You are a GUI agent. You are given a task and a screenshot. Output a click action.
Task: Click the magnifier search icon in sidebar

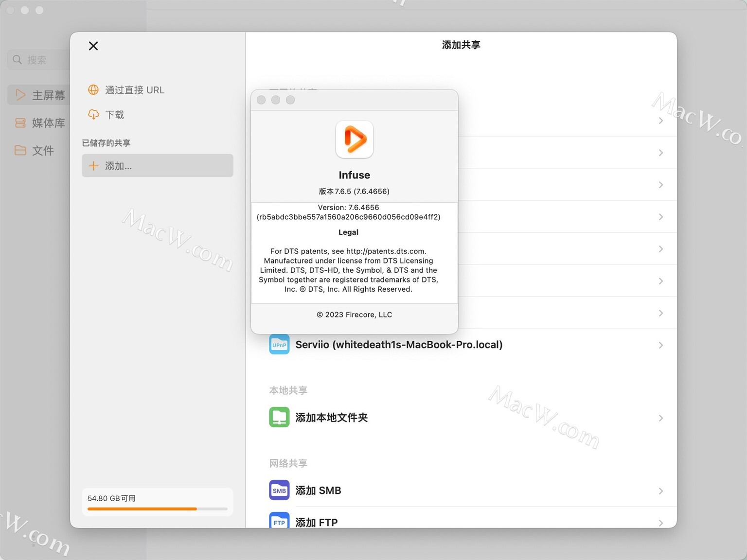tap(17, 59)
